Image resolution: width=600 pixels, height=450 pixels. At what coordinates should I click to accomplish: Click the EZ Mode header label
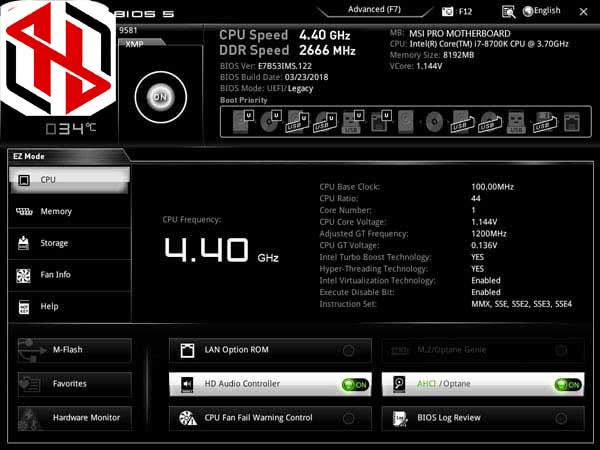(29, 156)
